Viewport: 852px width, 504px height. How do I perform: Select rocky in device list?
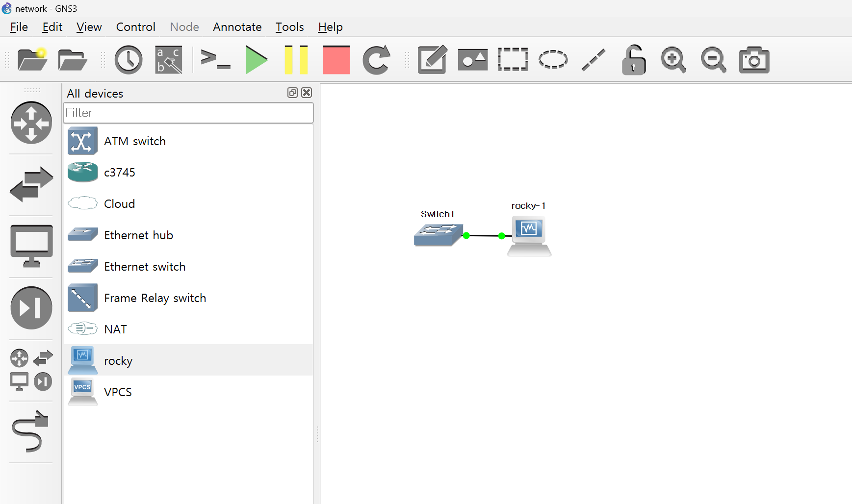click(x=188, y=360)
